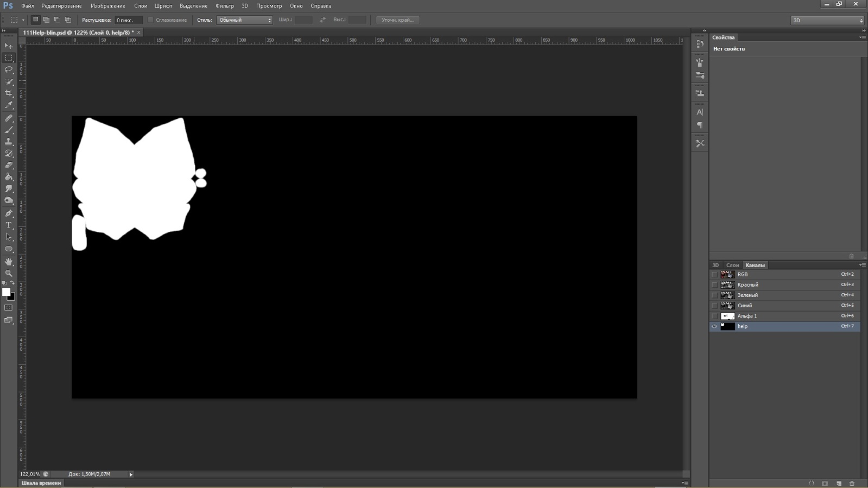Open the Выделение menu
This screenshot has height=488, width=868.
click(x=194, y=6)
